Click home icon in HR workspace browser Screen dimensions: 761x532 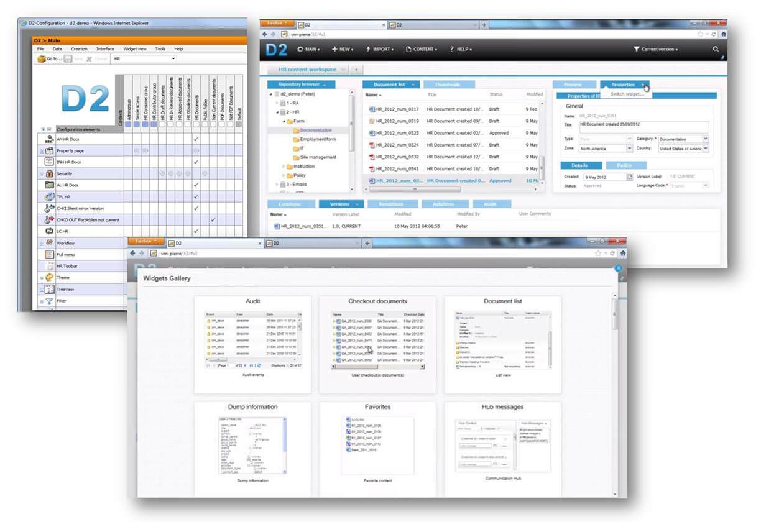point(723,34)
